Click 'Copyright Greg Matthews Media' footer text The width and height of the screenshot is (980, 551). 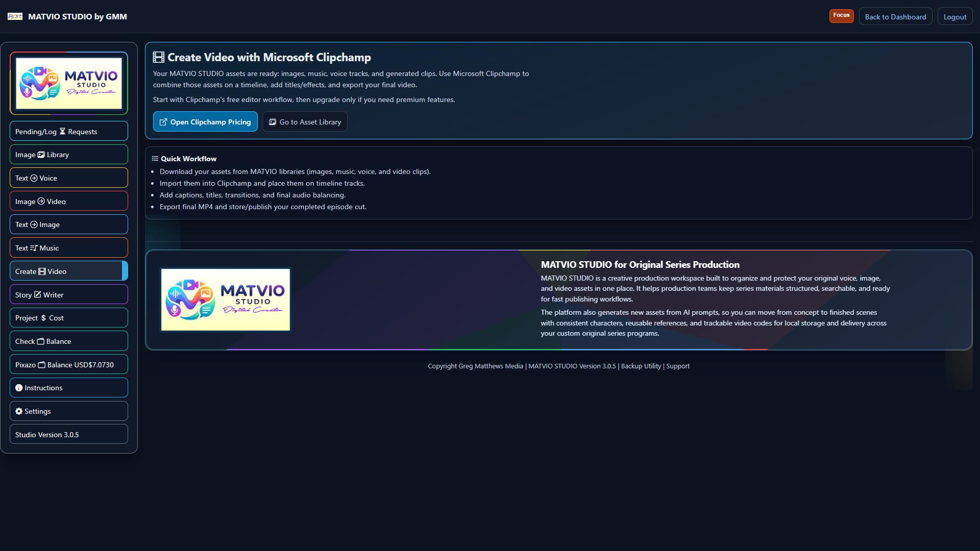coord(475,366)
